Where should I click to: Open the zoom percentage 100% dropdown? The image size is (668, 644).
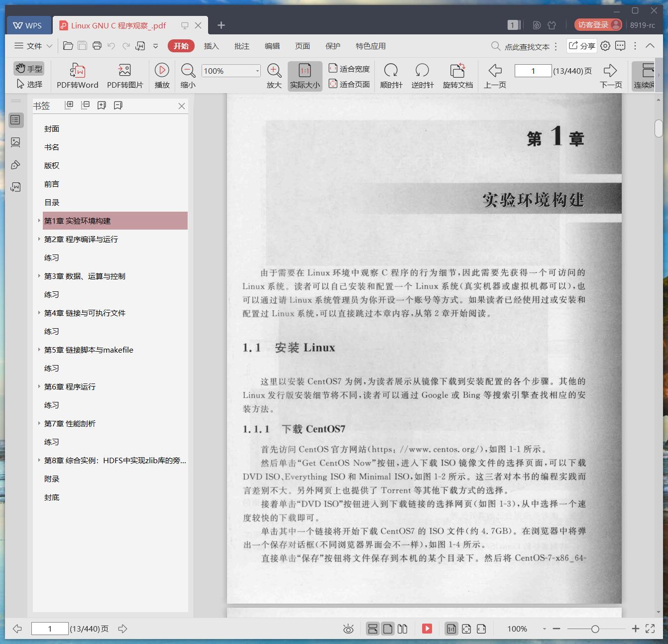(x=257, y=71)
